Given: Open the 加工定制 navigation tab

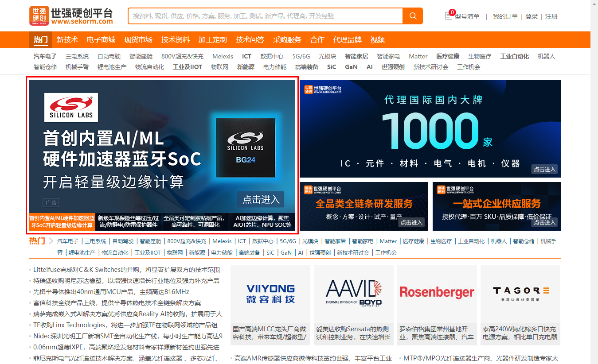Looking at the screenshot, I should click(213, 39).
